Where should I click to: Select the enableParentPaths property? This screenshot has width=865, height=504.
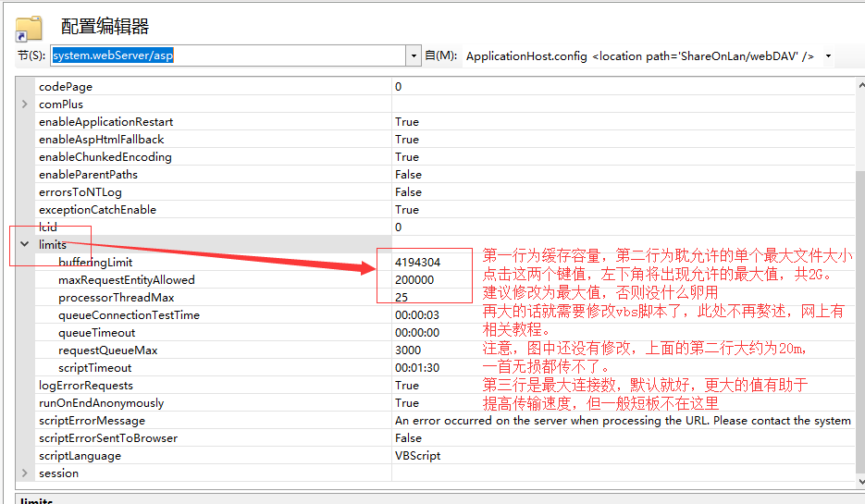pos(88,175)
